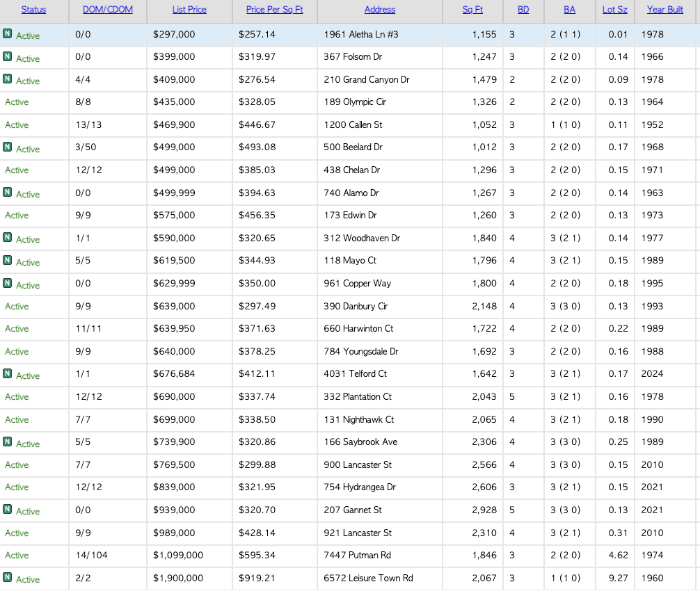Click the 0.31 lot size value
Screen dimensions: 700x591
[x=619, y=533]
